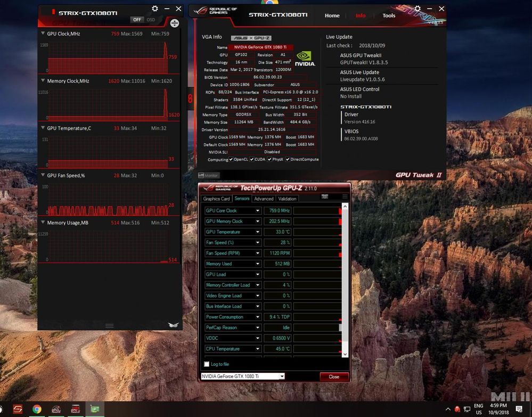This screenshot has height=417, width=532.
Task: Open Google Chrome from the taskbar
Action: coord(37,409)
